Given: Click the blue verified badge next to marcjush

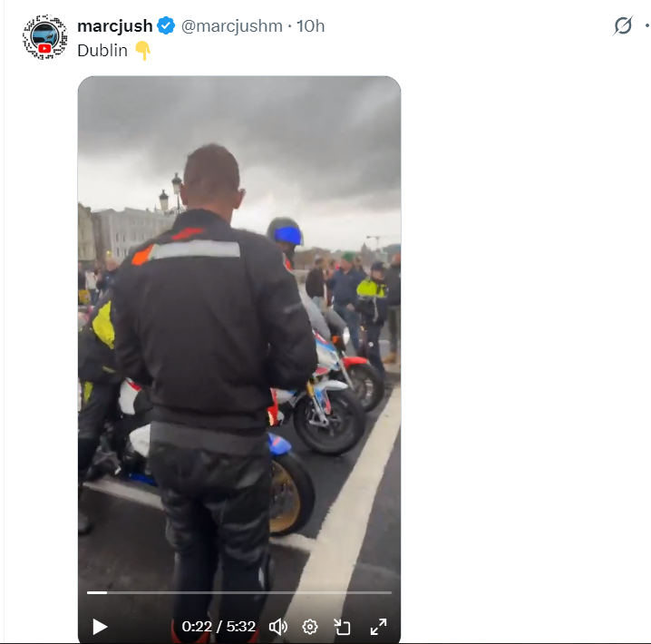Looking at the screenshot, I should coord(166,25).
